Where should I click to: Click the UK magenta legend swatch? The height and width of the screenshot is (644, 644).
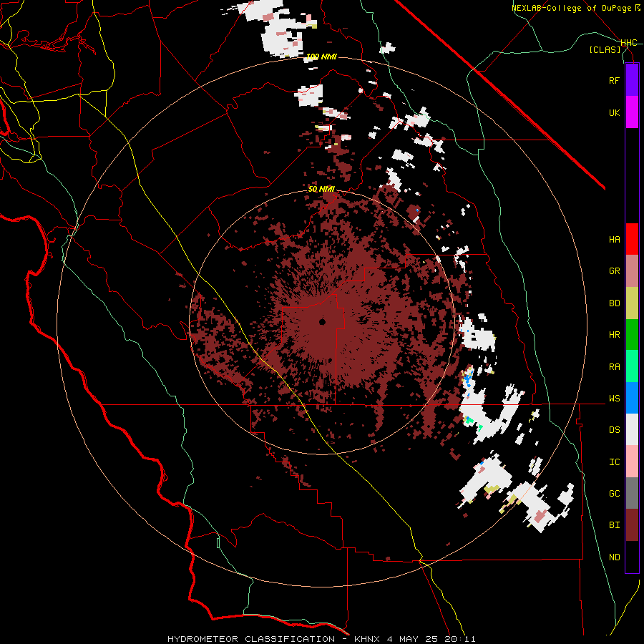pyautogui.click(x=632, y=112)
